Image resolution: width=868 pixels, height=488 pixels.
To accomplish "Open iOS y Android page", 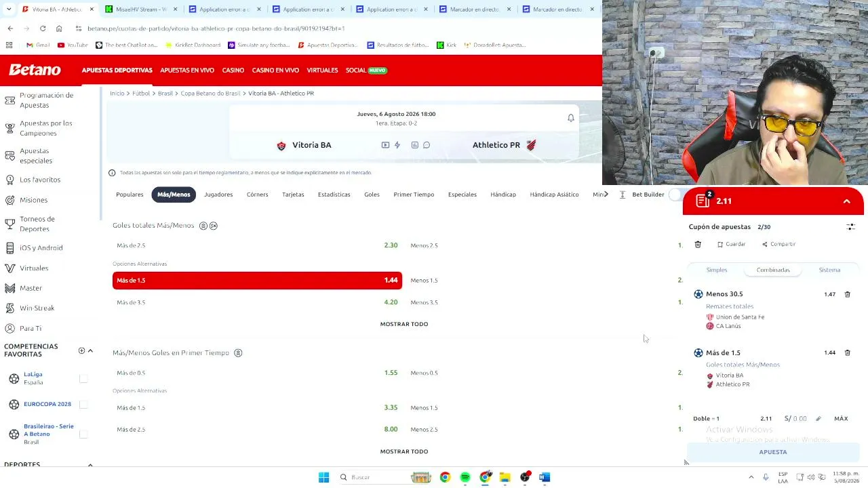I will click(41, 247).
